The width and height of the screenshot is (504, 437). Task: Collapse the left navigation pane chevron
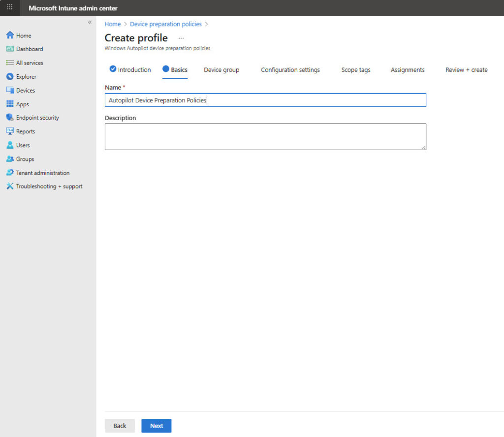[x=90, y=23]
